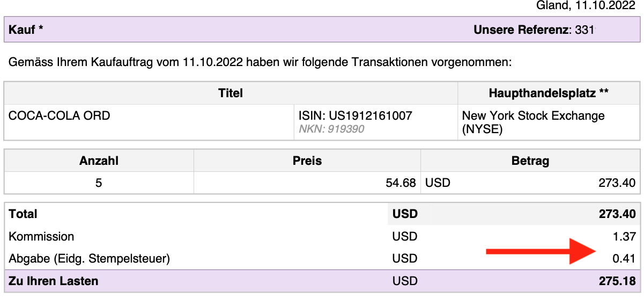Screen dimensions: 644x298
Task: Click the Preis column header
Action: (307, 161)
